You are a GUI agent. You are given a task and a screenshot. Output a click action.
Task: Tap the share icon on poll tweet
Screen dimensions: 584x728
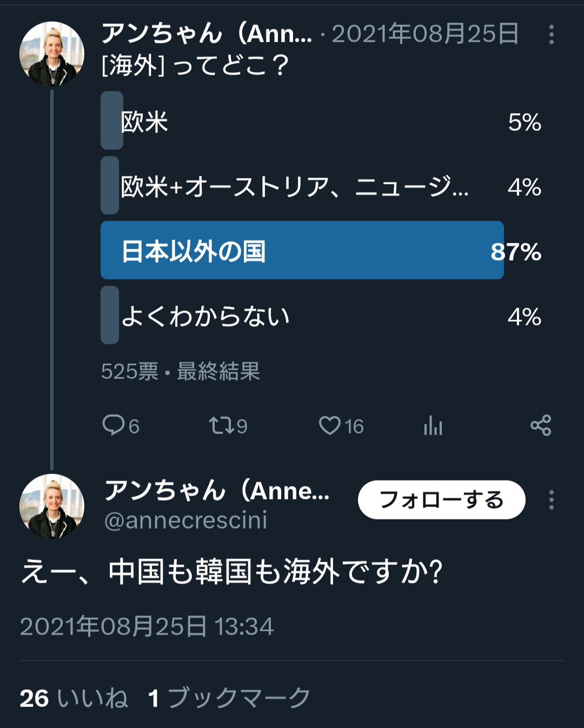click(541, 425)
